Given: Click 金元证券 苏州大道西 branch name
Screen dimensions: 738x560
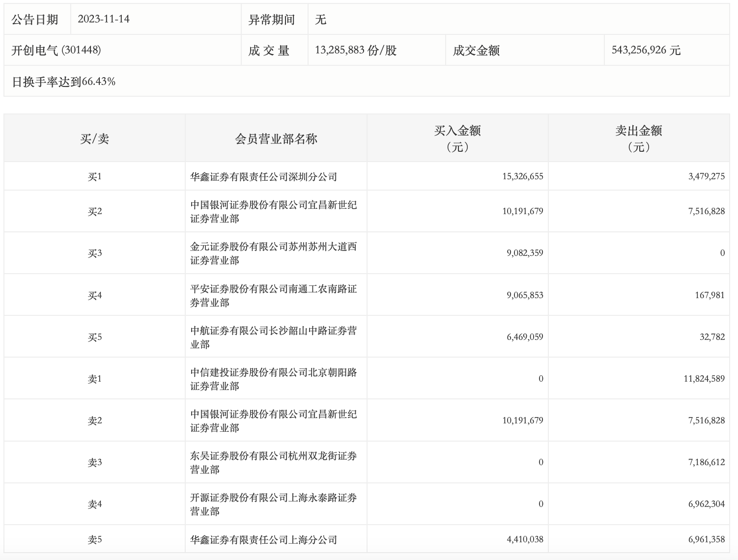Looking at the screenshot, I should pyautogui.click(x=274, y=253).
